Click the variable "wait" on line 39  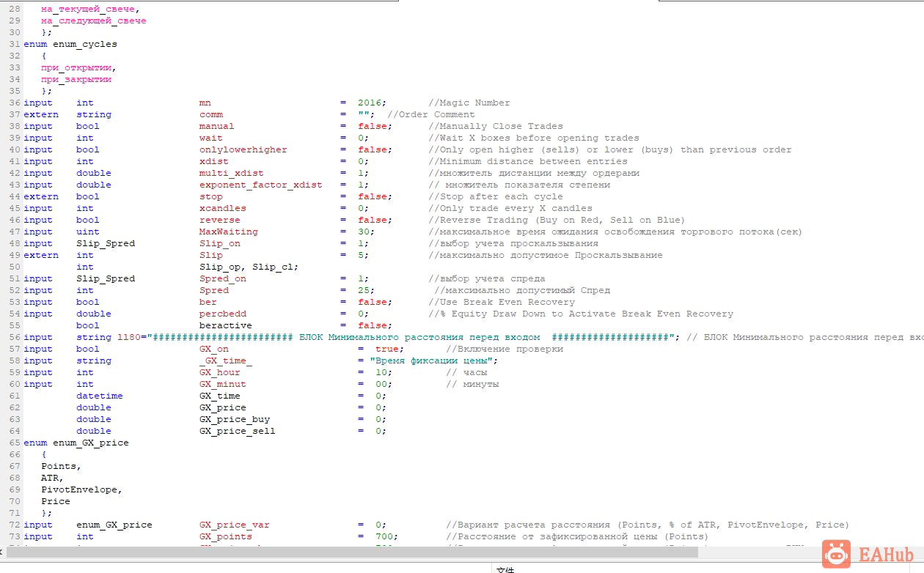point(211,138)
